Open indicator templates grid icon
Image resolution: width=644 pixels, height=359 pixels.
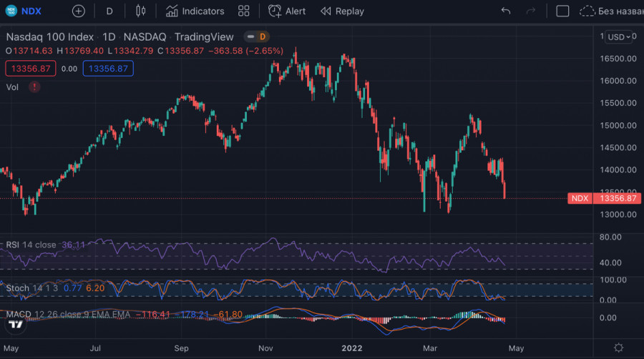click(243, 11)
